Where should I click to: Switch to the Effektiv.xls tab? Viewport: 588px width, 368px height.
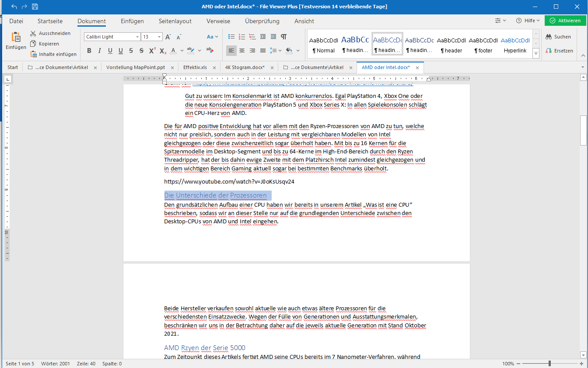pyautogui.click(x=195, y=67)
